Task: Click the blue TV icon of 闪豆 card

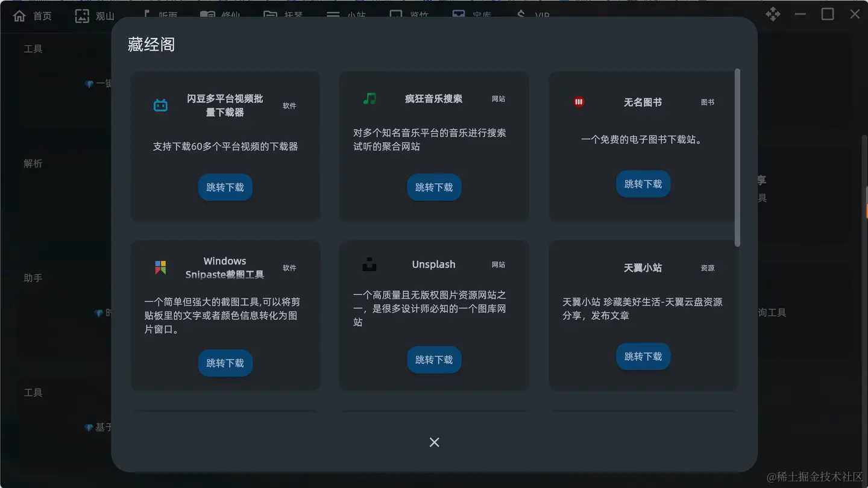Action: coord(160,105)
